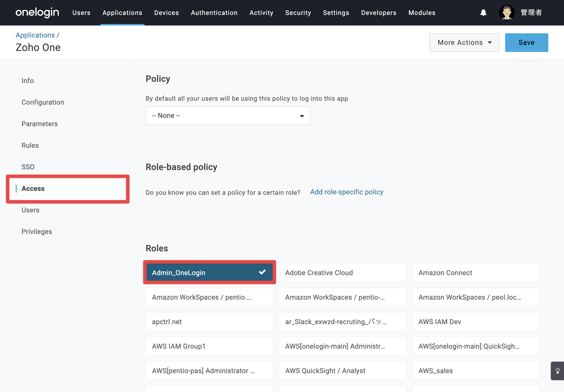
Task: Open the Security top menu
Action: (298, 13)
